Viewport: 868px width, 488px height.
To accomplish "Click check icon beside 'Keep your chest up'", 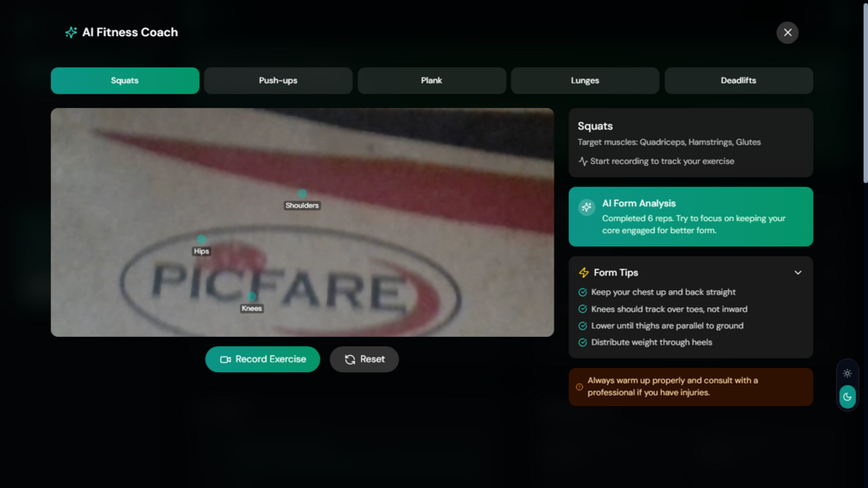I will pyautogui.click(x=582, y=292).
